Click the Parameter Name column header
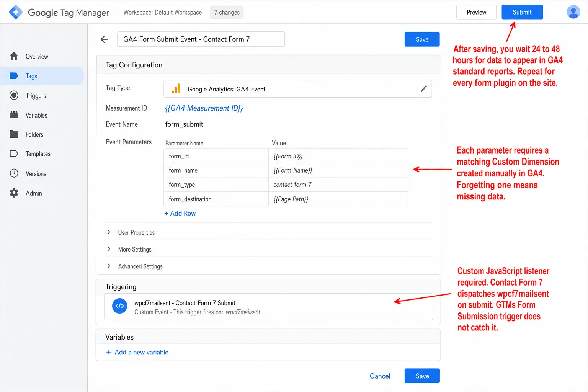This screenshot has height=392, width=588. [184, 143]
